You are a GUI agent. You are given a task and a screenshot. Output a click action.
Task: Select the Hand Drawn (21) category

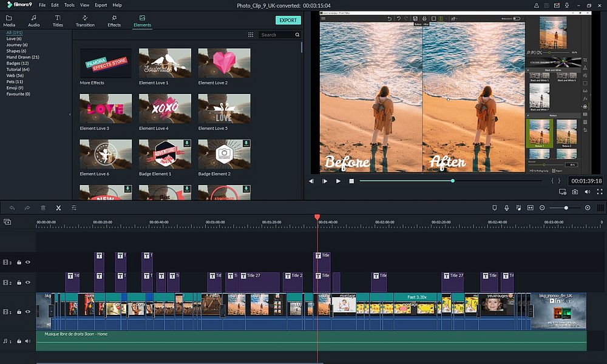23,57
